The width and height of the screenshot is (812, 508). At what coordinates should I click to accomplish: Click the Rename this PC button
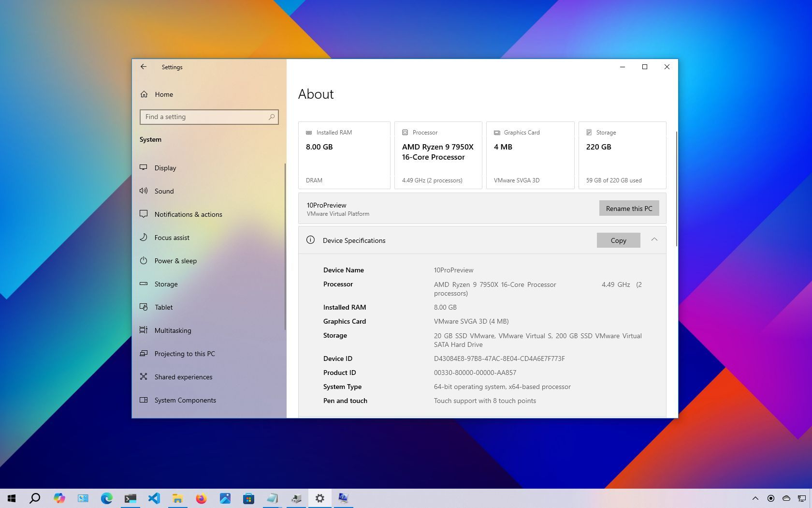pyautogui.click(x=629, y=209)
